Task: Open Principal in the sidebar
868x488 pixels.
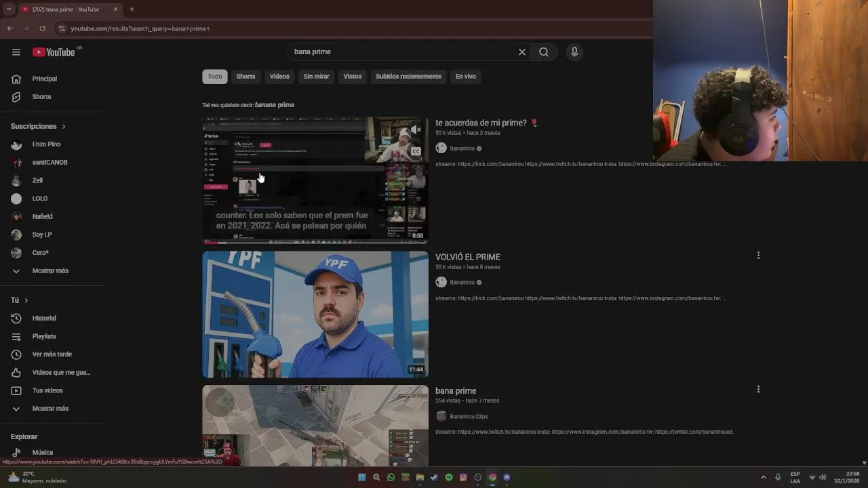Action: pos(52,79)
